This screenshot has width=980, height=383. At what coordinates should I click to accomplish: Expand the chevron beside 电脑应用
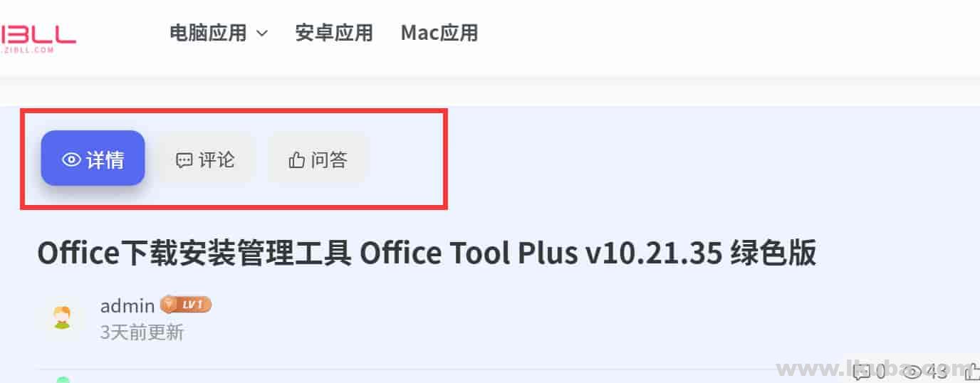261,33
